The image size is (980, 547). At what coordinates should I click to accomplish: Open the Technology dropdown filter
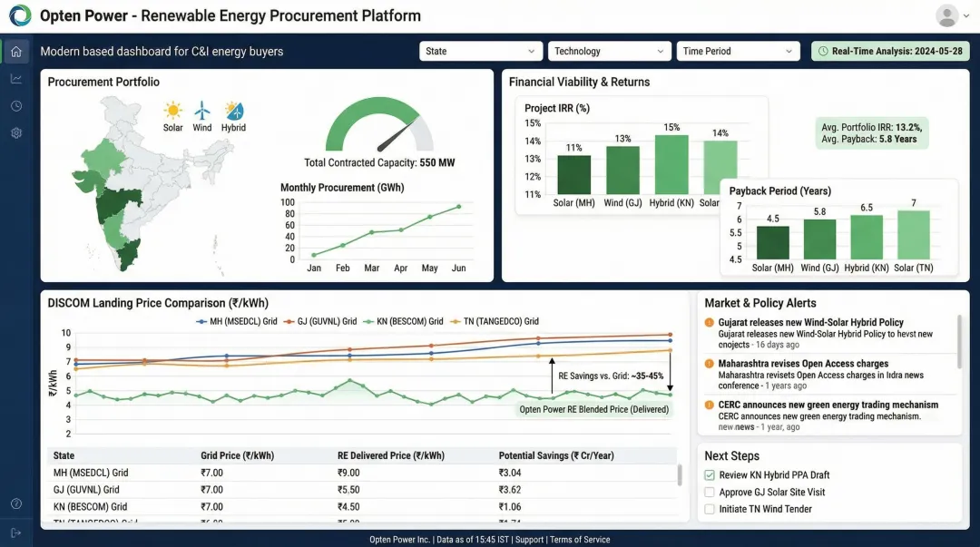point(609,51)
